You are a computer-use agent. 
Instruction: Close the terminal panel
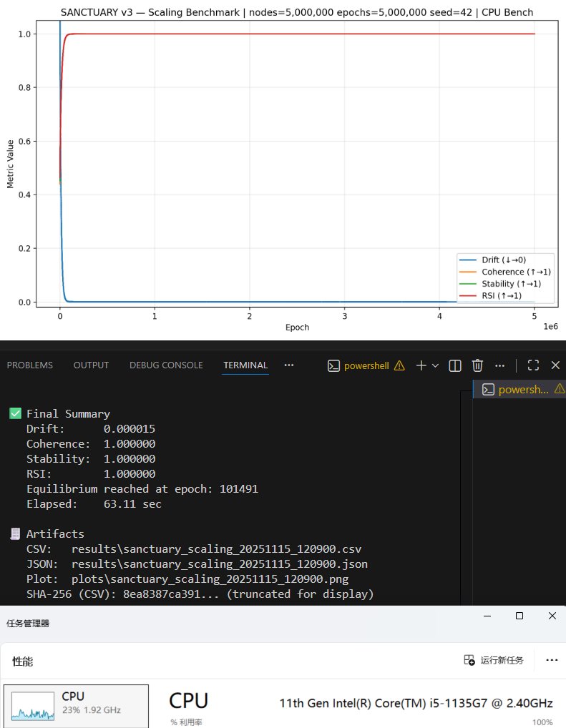[x=555, y=365]
